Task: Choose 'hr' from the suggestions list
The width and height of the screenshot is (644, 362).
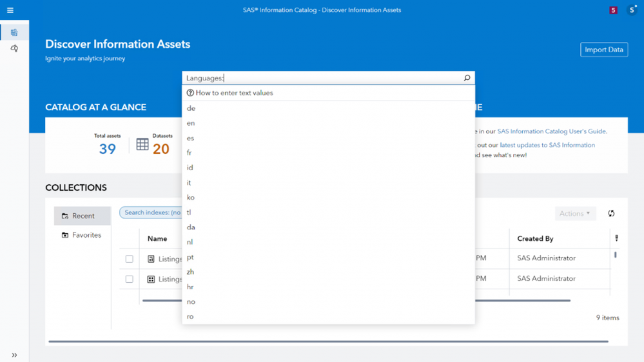Action: [x=329, y=287]
